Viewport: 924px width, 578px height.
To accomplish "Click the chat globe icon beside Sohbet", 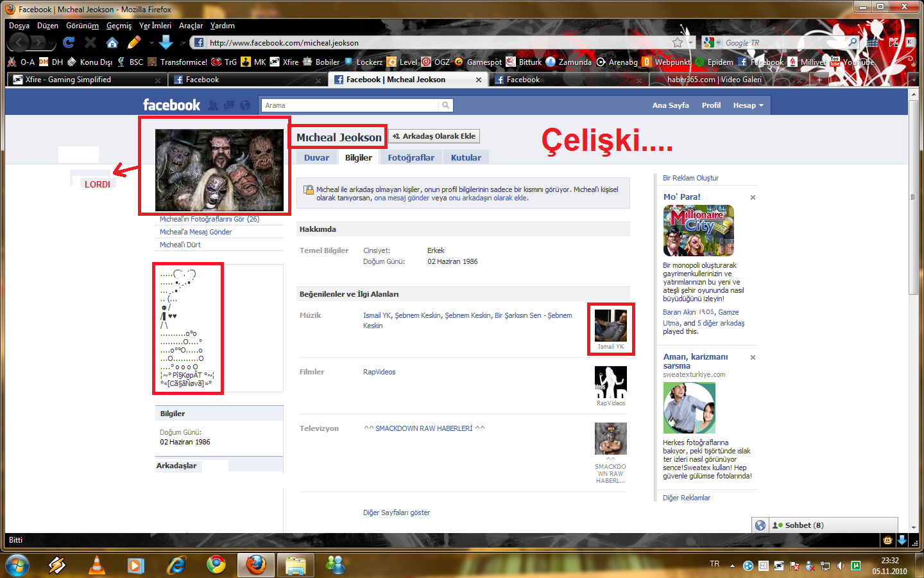I will (760, 525).
